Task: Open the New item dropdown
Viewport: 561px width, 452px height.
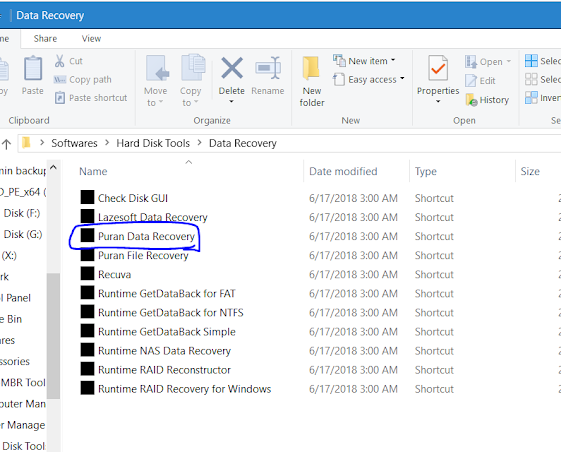Action: coord(364,61)
